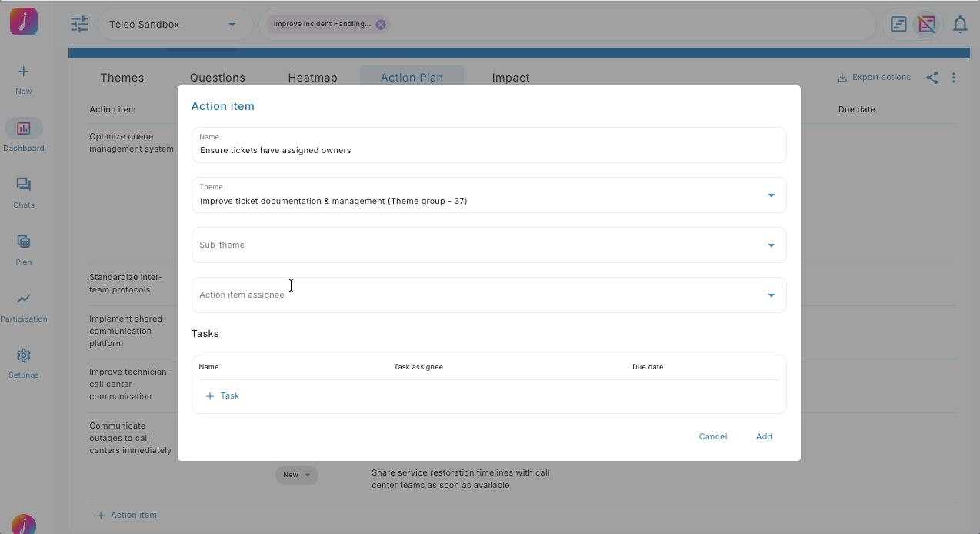
Task: Go to Participation in sidebar
Action: click(24, 299)
